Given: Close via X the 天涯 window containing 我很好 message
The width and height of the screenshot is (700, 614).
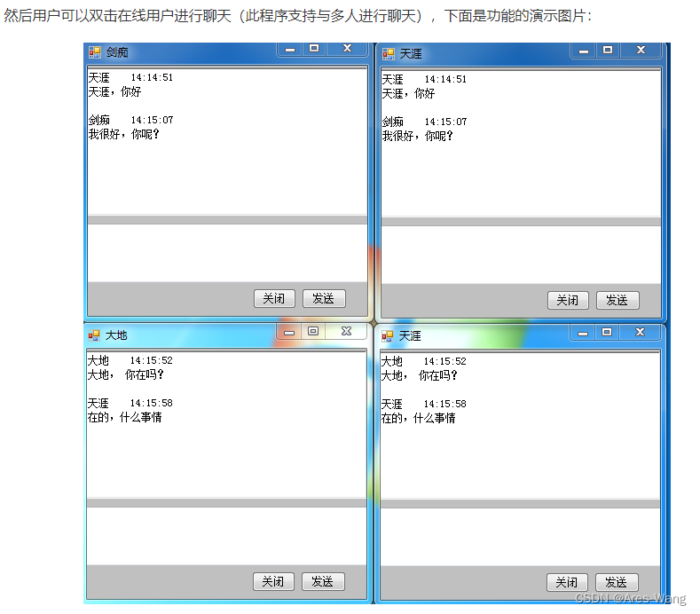Looking at the screenshot, I should coord(641,50).
